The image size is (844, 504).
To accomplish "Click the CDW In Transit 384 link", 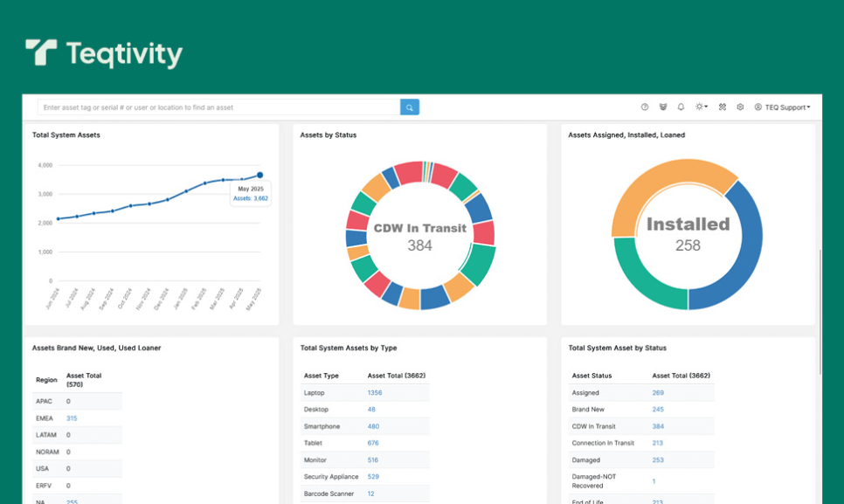I will coord(658,426).
